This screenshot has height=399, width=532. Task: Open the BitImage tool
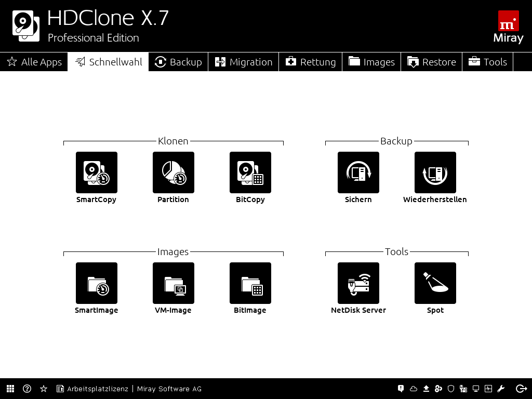pos(250,283)
